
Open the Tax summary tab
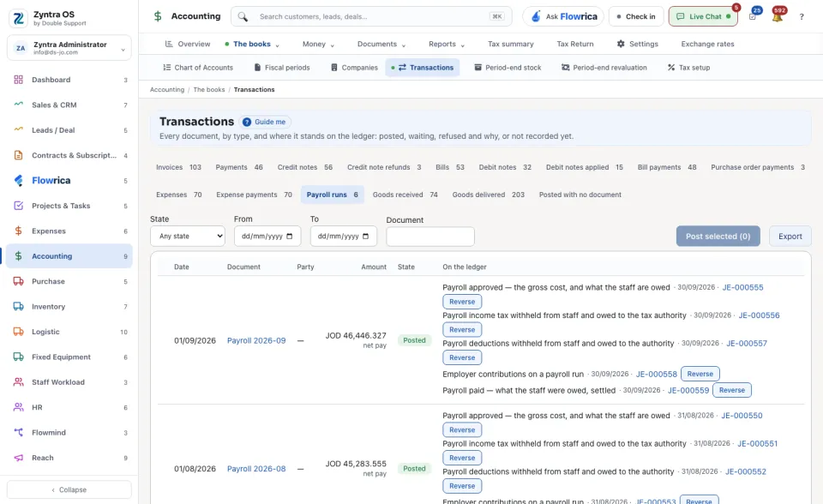(511, 44)
